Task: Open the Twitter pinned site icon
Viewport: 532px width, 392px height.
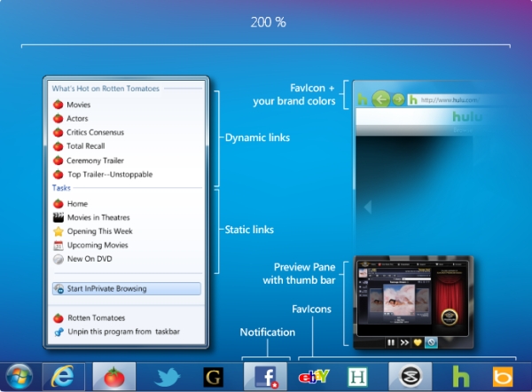Action: 168,377
